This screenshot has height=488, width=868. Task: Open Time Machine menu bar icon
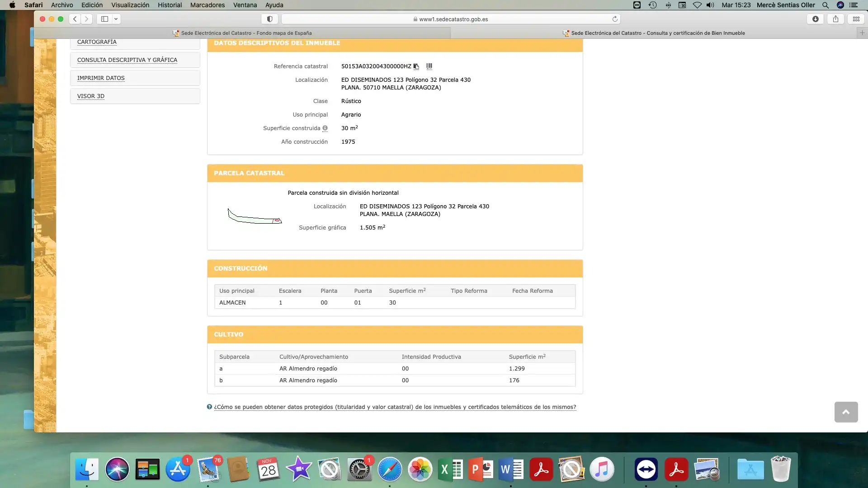652,5
